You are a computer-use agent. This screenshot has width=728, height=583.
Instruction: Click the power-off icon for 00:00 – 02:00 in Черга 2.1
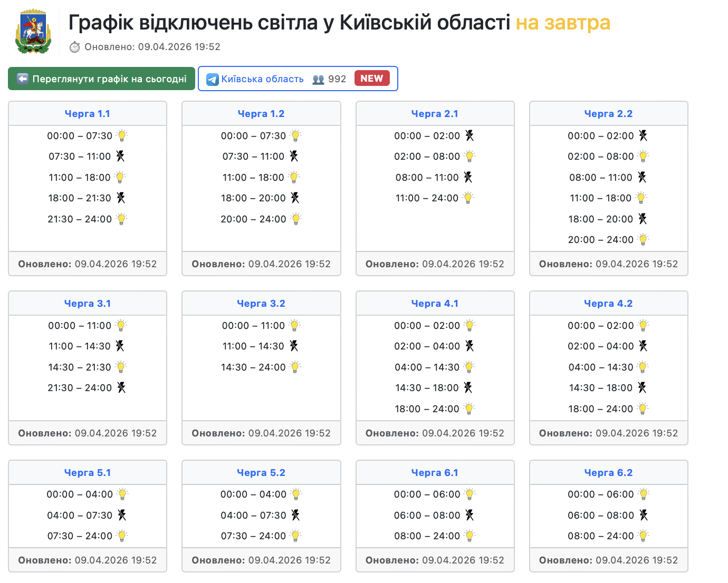tap(470, 135)
